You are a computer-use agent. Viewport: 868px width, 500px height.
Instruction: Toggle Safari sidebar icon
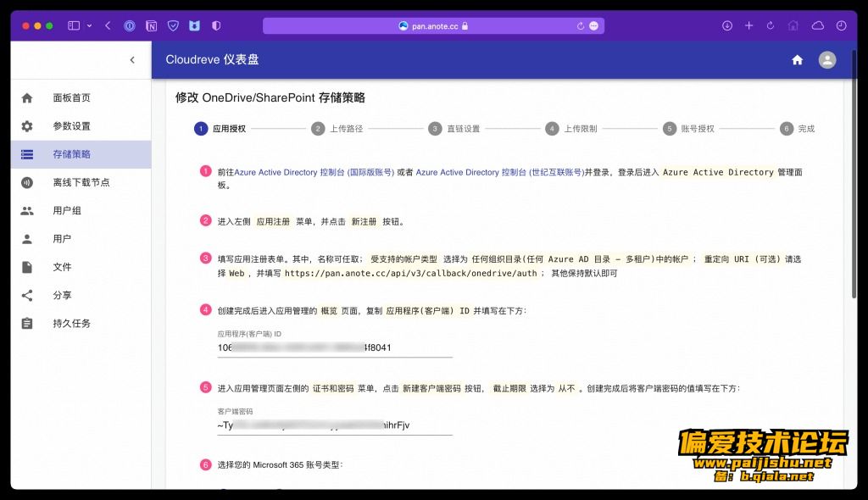(x=74, y=25)
